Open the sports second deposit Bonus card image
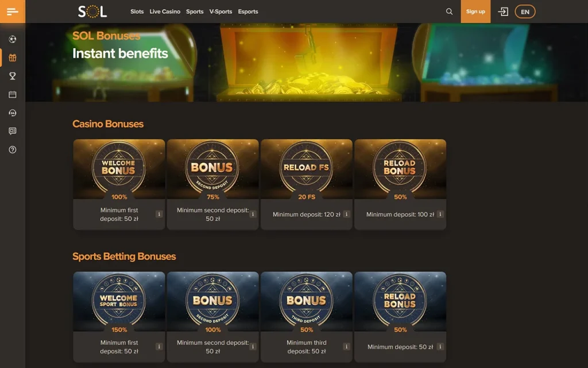 point(212,301)
